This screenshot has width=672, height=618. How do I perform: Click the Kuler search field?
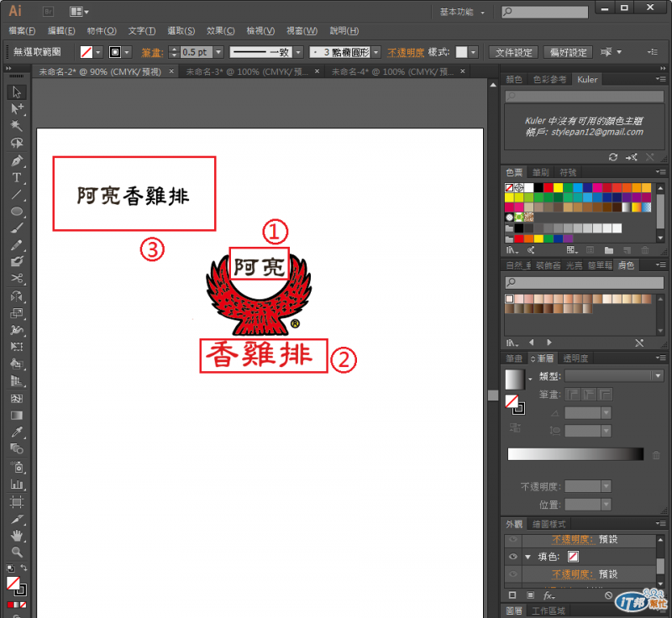(x=584, y=96)
